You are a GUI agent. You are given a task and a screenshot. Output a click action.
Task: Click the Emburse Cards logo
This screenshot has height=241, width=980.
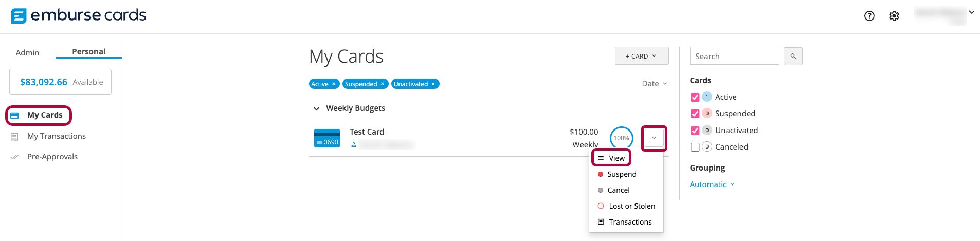point(79,15)
